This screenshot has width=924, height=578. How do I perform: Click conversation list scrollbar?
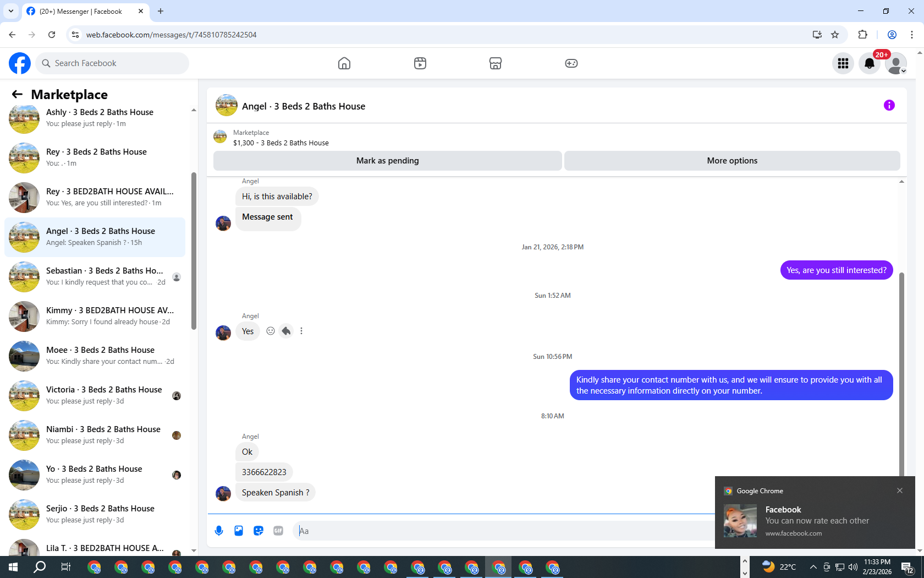pos(194,251)
